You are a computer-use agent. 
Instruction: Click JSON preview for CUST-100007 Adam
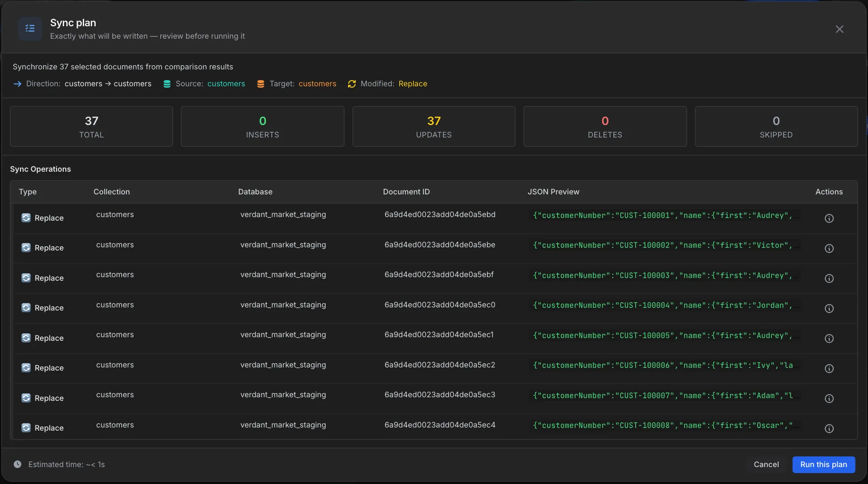665,395
